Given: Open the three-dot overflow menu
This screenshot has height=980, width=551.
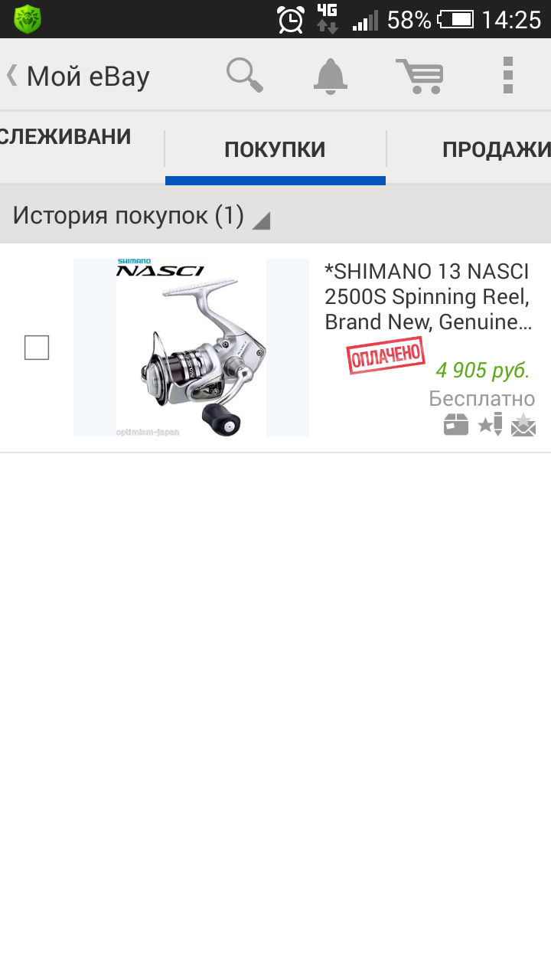Looking at the screenshot, I should point(508,75).
